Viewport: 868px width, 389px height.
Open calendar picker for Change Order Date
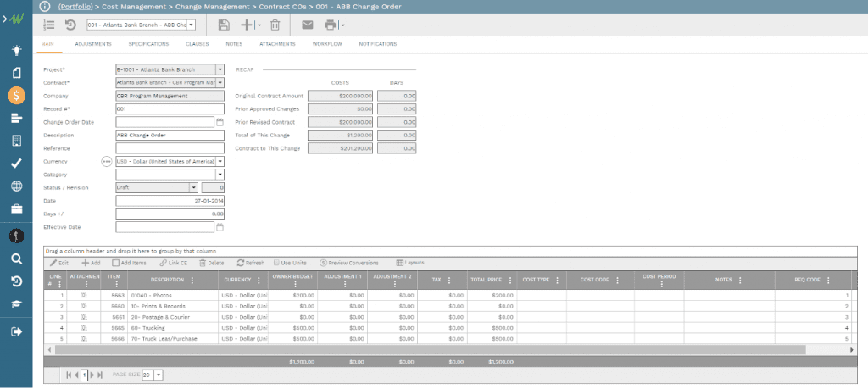click(220, 122)
